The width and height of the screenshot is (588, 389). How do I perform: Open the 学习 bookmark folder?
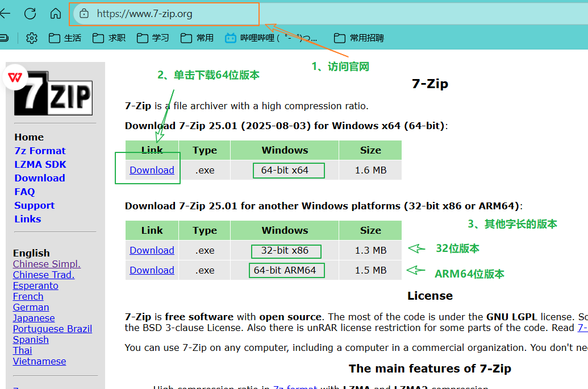[153, 38]
